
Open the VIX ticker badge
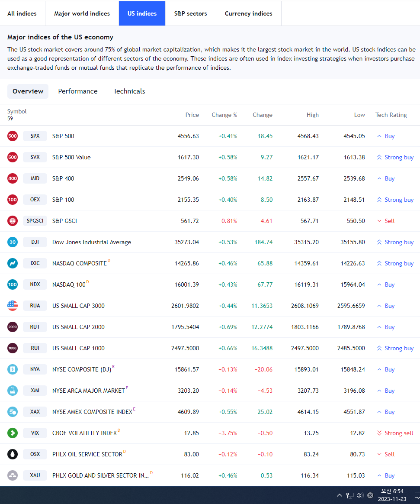point(35,433)
